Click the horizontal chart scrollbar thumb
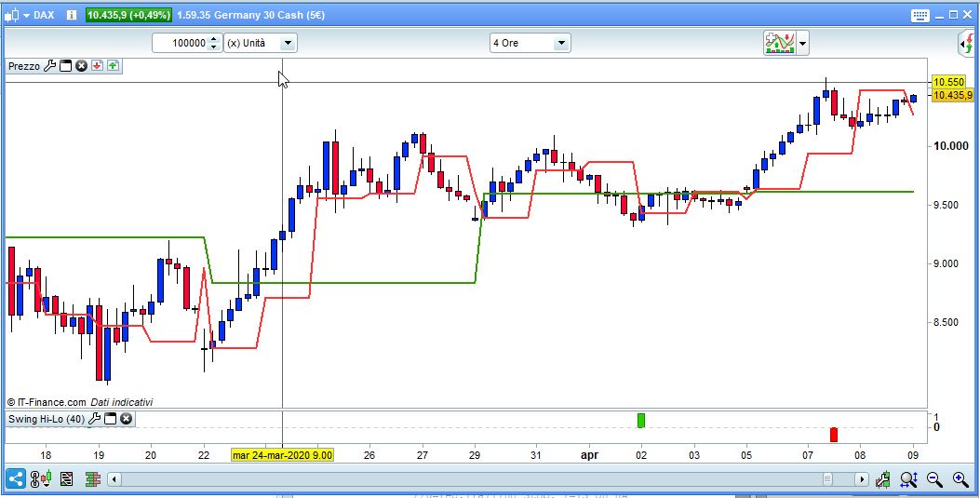This screenshot has height=498, width=980. pos(827,479)
